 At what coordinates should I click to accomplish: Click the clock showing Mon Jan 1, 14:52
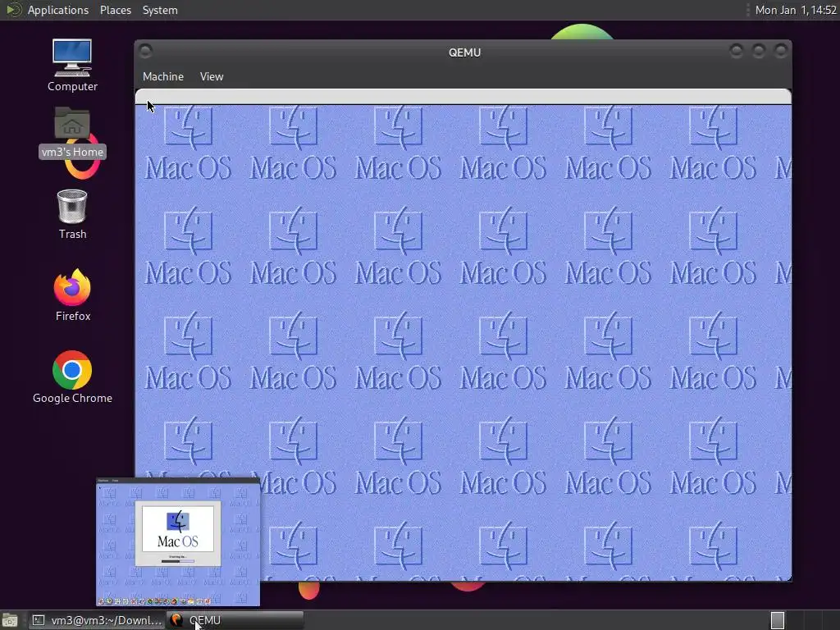pos(796,10)
